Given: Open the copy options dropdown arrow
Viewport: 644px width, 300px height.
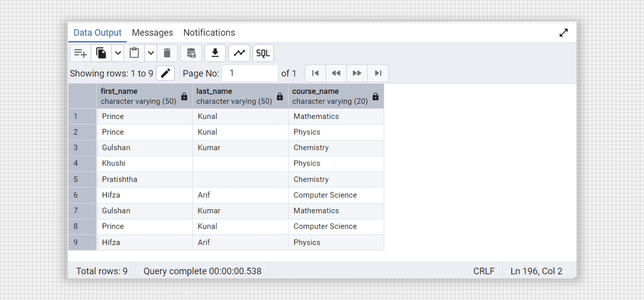Looking at the screenshot, I should click(x=118, y=53).
